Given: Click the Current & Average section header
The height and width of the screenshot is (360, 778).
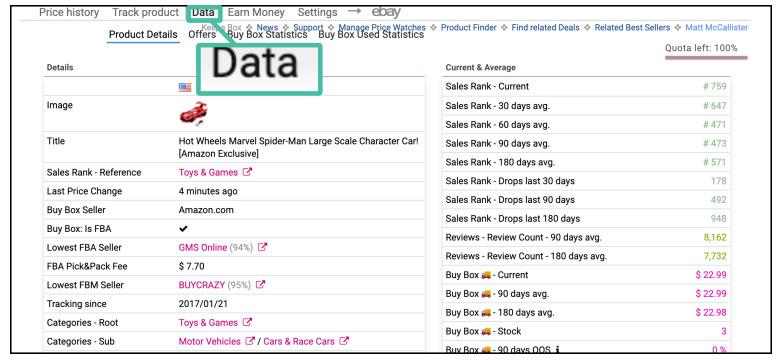Looking at the screenshot, I should pyautogui.click(x=480, y=67).
